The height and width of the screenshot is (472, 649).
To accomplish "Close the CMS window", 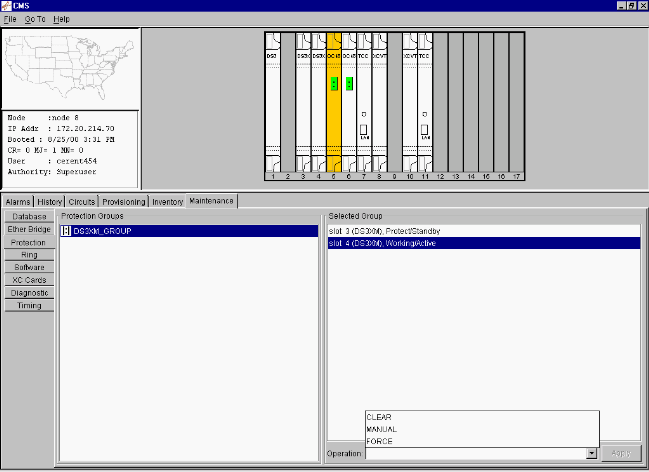I will pyautogui.click(x=643, y=5).
